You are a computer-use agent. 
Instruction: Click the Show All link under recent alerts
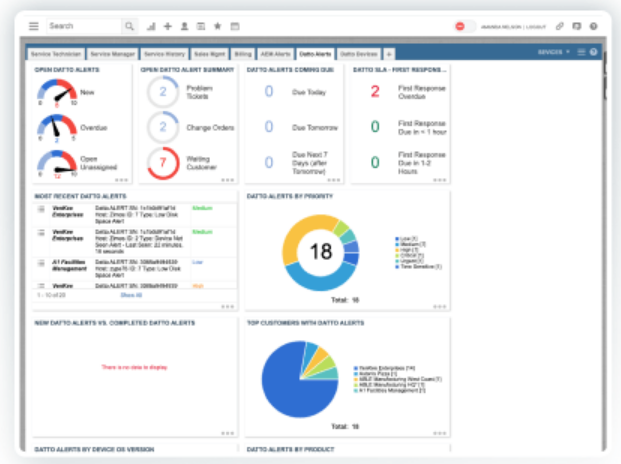click(x=131, y=295)
